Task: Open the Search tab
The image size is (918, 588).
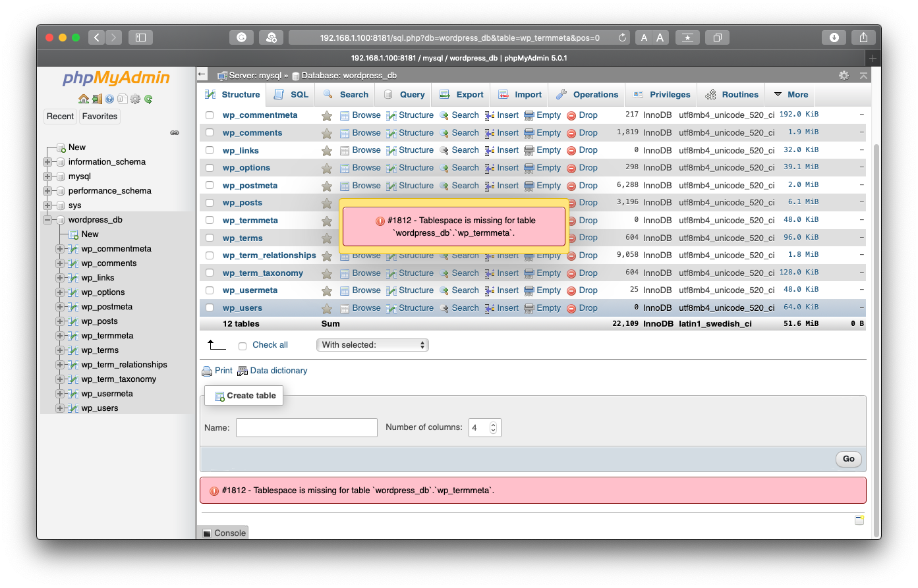Action: [x=345, y=95]
